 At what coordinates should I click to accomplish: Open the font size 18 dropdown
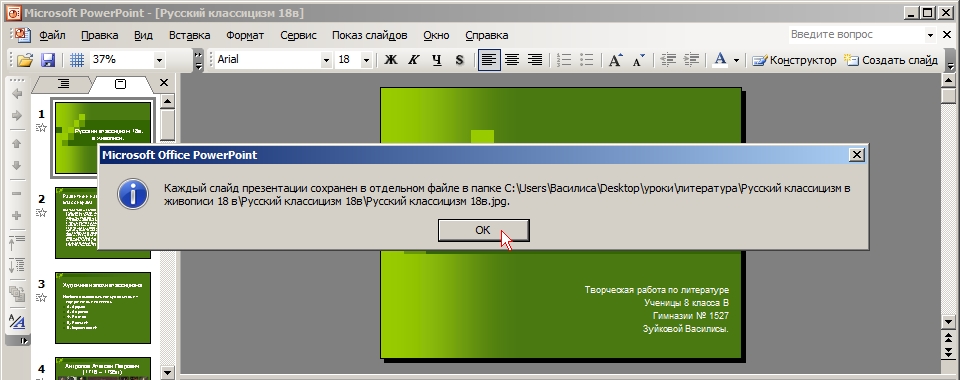pos(366,60)
